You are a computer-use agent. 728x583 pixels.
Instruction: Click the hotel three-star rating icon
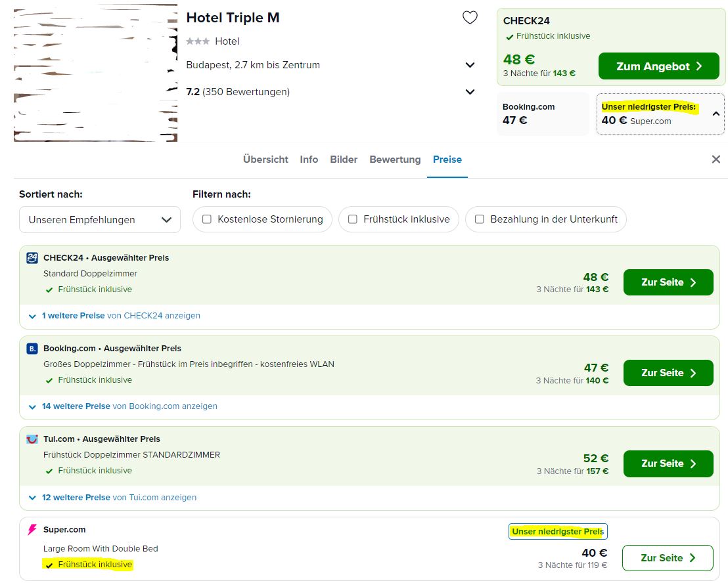(x=198, y=41)
